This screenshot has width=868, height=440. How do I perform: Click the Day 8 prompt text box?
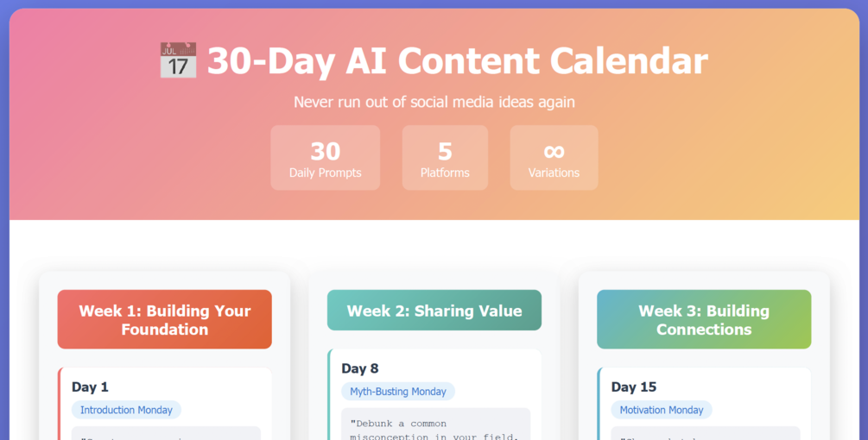435,424
